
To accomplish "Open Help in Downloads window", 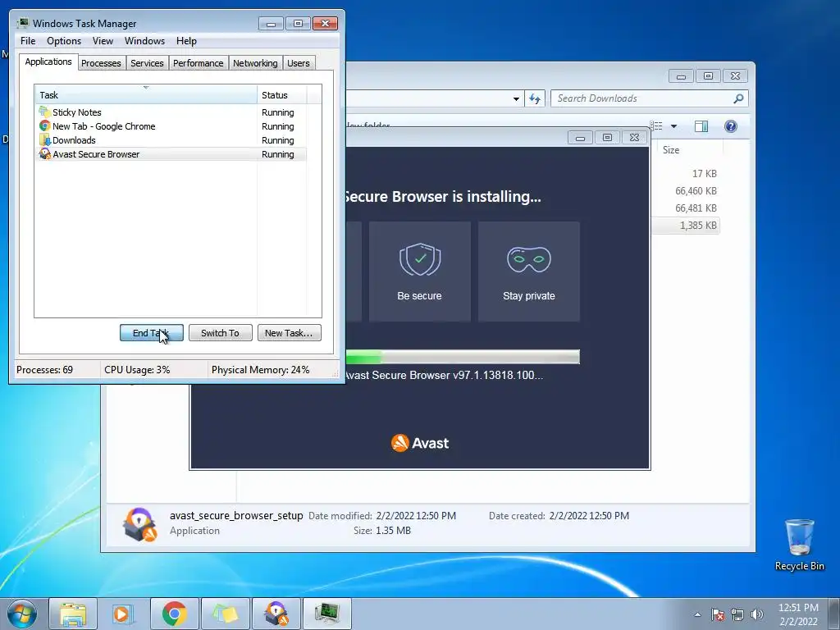I will [x=731, y=126].
